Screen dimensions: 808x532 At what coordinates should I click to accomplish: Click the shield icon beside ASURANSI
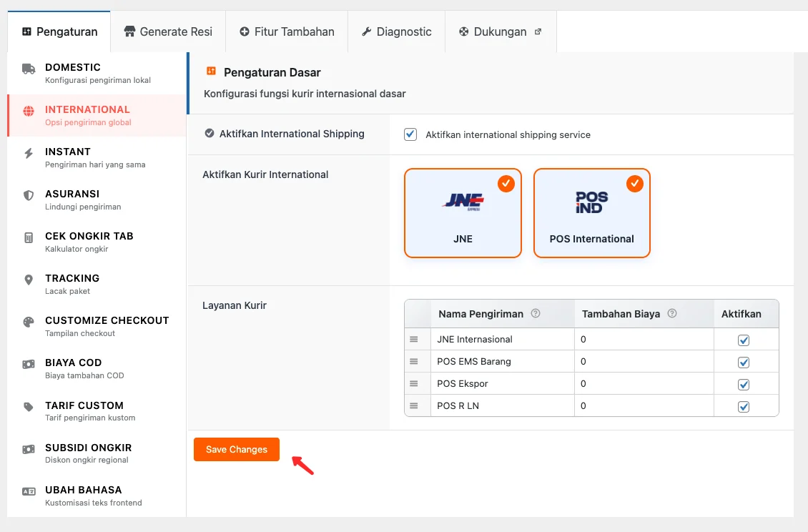tap(29, 194)
